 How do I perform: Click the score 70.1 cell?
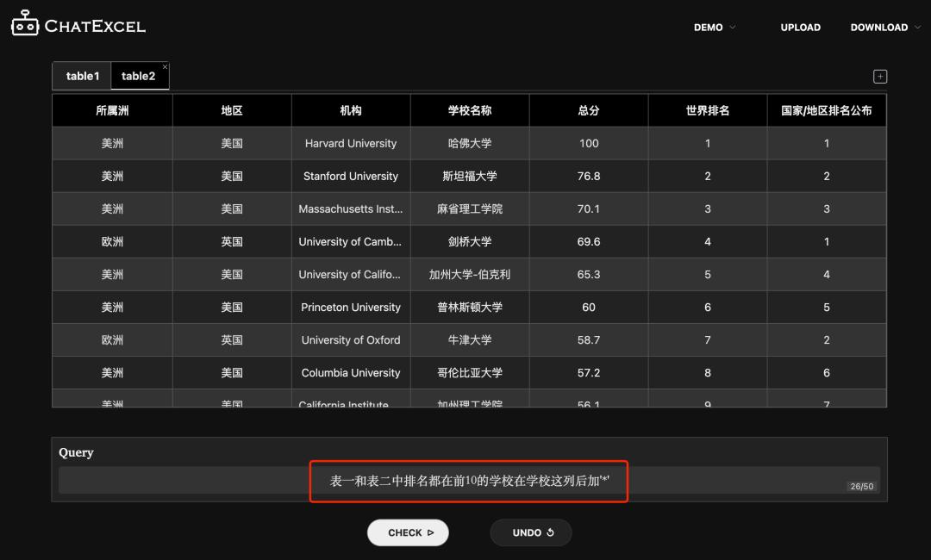589,208
